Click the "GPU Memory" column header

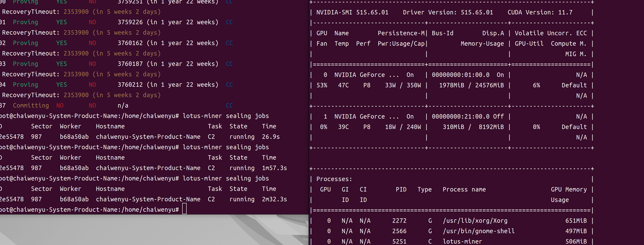click(568, 189)
